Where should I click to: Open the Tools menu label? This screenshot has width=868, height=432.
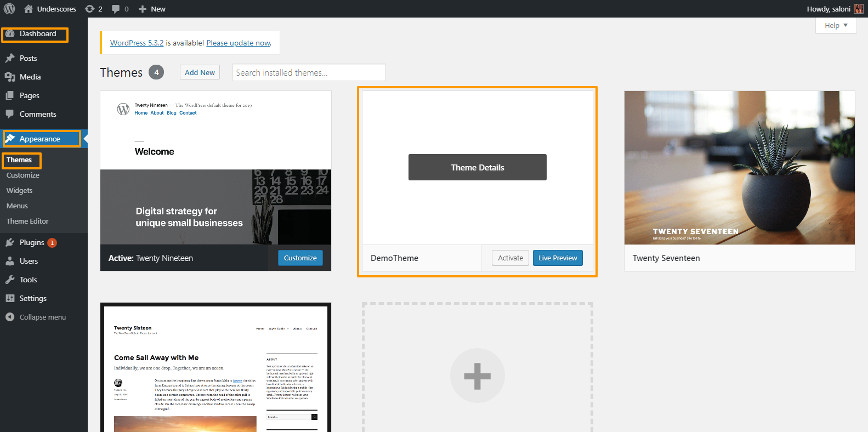(29, 280)
